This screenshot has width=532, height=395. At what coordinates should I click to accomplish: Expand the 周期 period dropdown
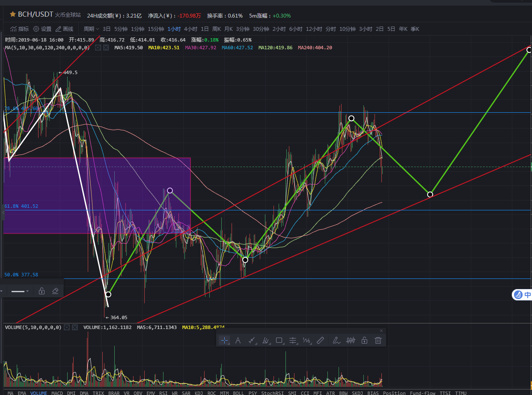(x=91, y=29)
